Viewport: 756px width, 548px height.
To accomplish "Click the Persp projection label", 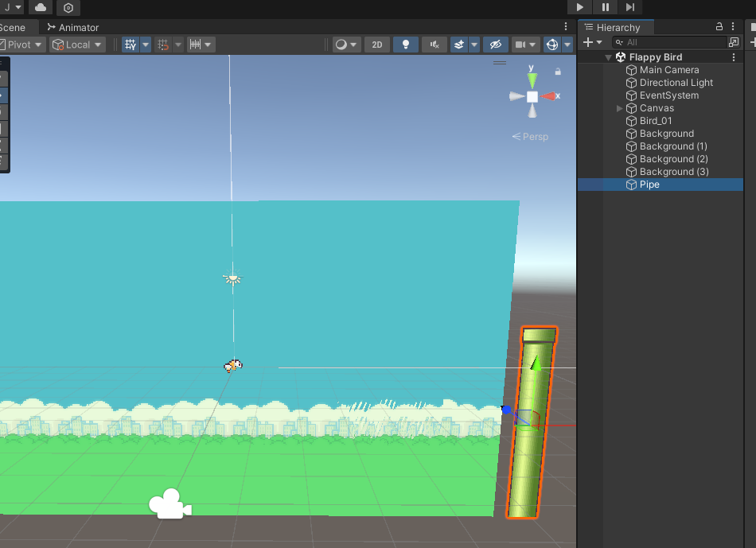I will (x=530, y=137).
